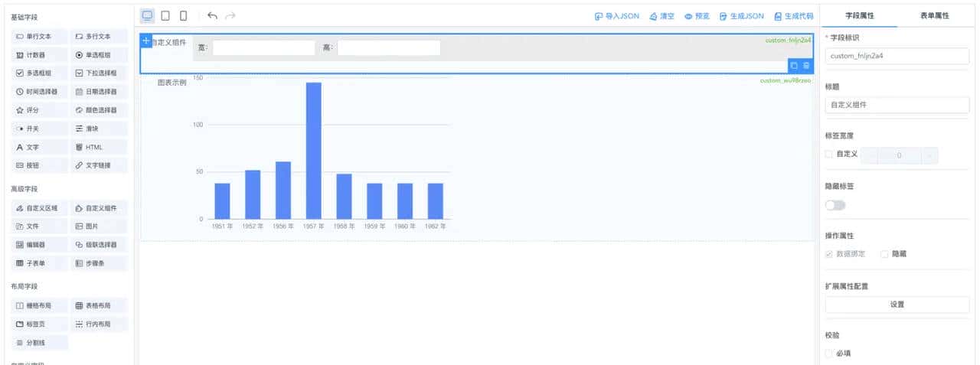980x365 pixels.
Task: Add 子表单 sub-form field
Action: pos(40,263)
